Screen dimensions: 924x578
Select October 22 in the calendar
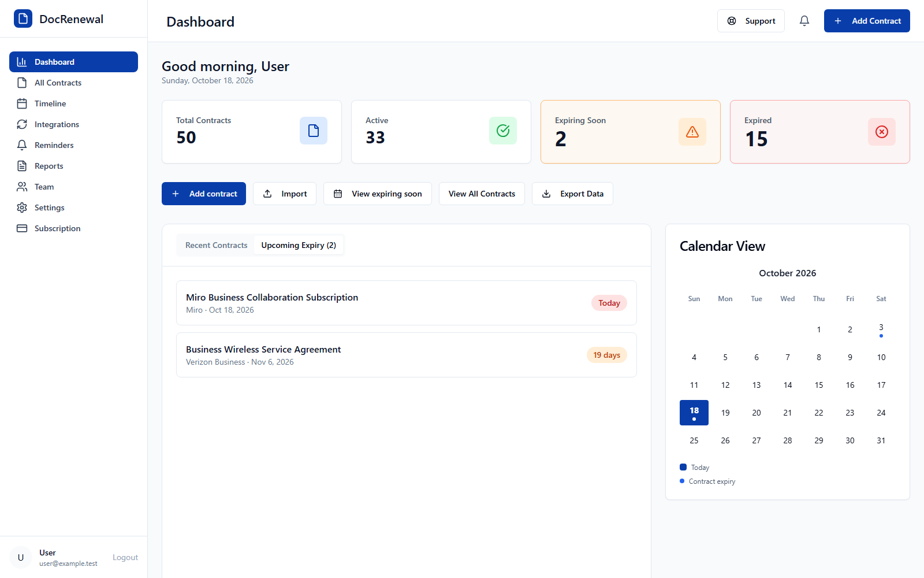(819, 413)
